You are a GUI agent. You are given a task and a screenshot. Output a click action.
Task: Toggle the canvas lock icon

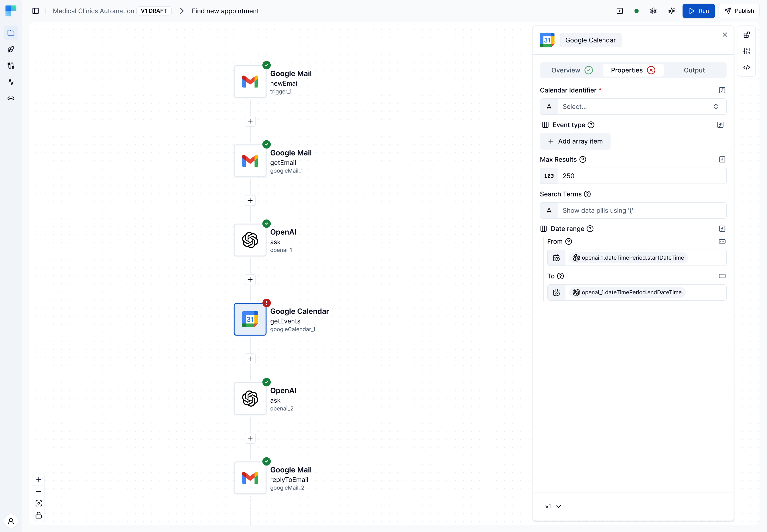[39, 515]
